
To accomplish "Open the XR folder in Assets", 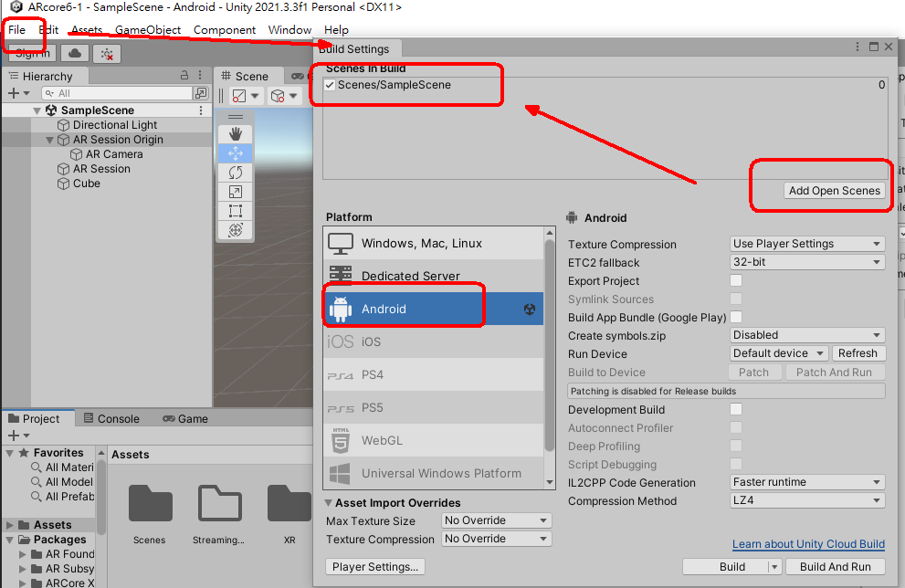I will pos(289,515).
